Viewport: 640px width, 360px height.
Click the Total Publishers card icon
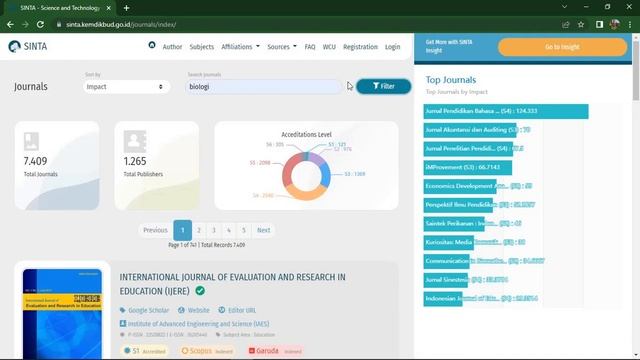[135, 141]
